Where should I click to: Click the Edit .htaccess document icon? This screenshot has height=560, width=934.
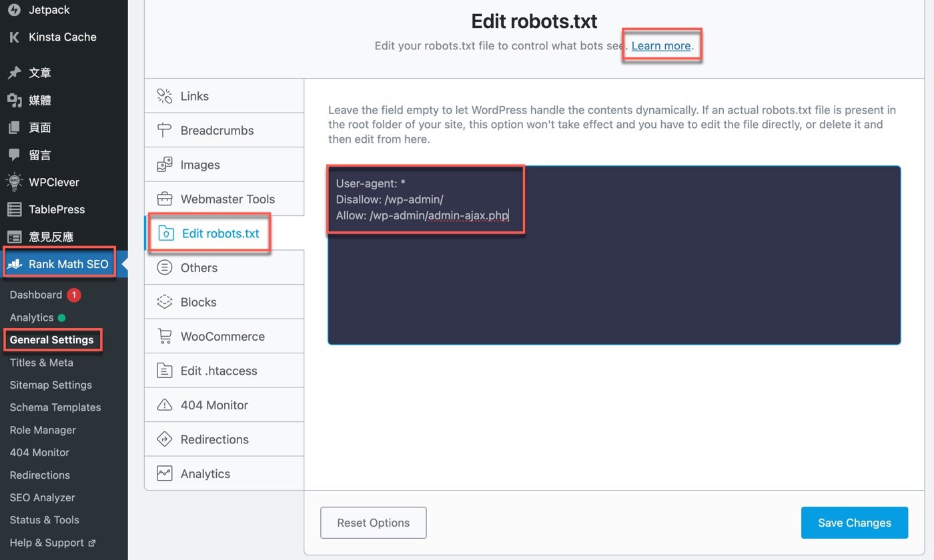165,371
